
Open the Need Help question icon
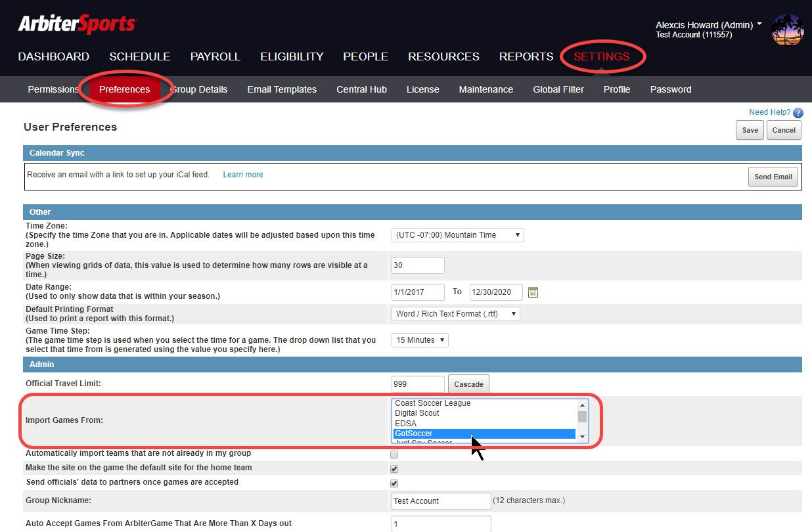[798, 113]
